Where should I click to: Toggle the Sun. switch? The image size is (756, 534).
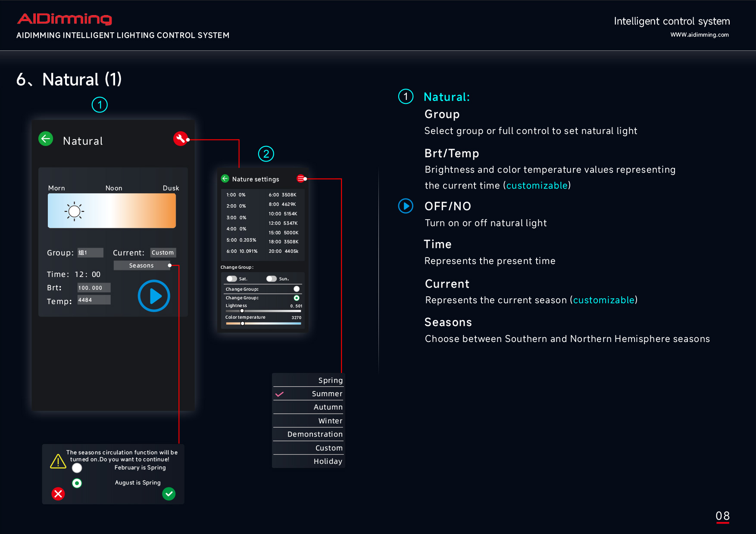[x=271, y=279]
